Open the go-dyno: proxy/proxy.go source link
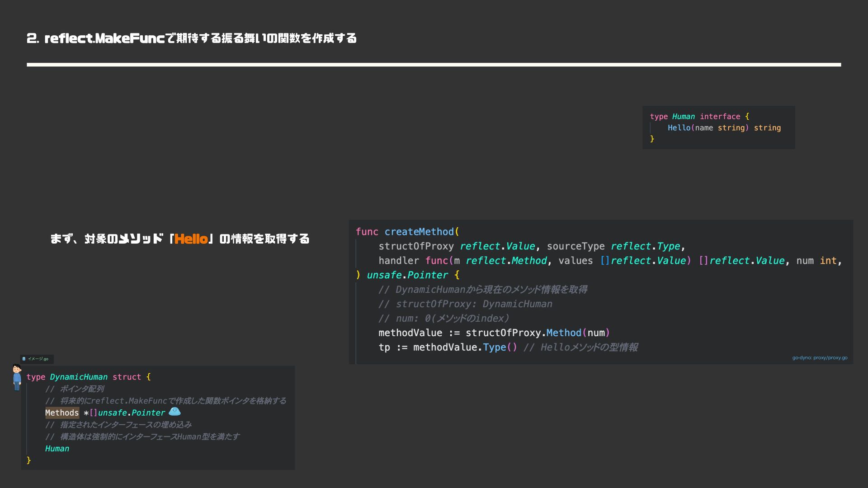 820,358
